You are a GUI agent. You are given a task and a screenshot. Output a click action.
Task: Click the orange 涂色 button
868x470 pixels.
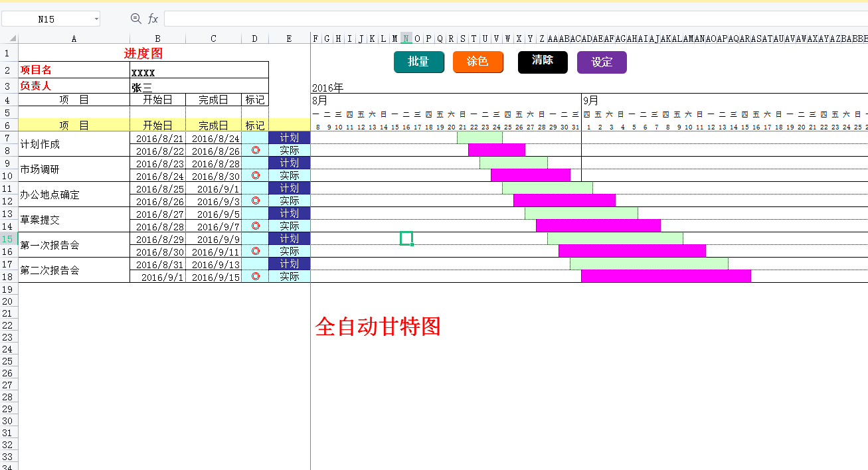[478, 62]
